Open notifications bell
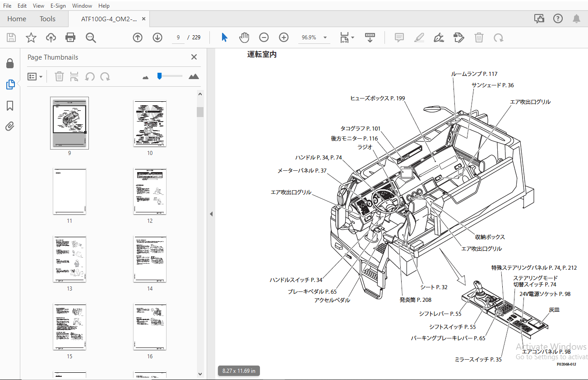 576,19
